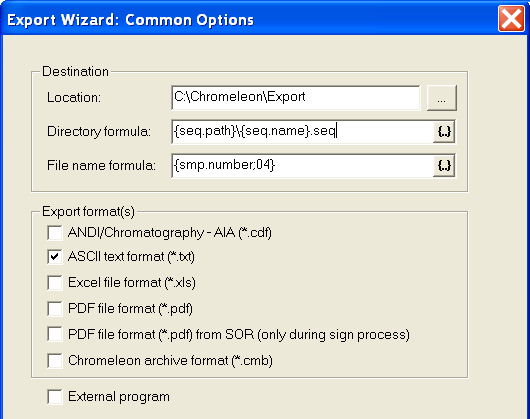Open the File name formula variable picker

(444, 166)
